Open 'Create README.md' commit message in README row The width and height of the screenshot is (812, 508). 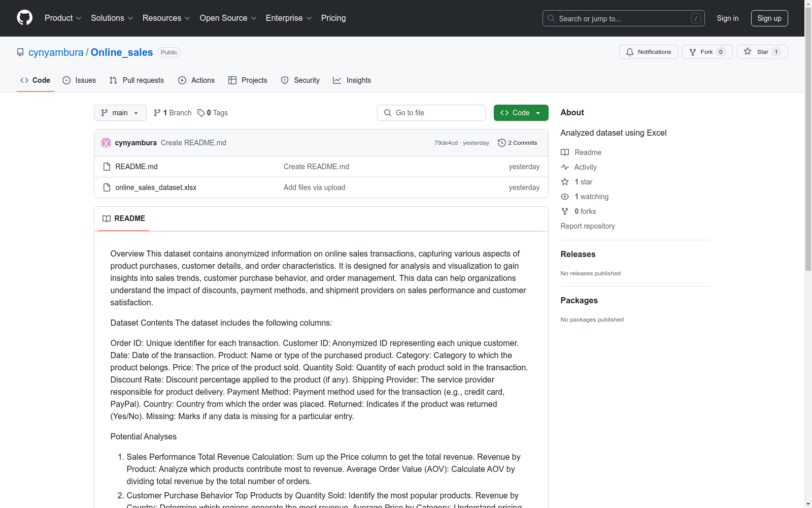coord(316,167)
